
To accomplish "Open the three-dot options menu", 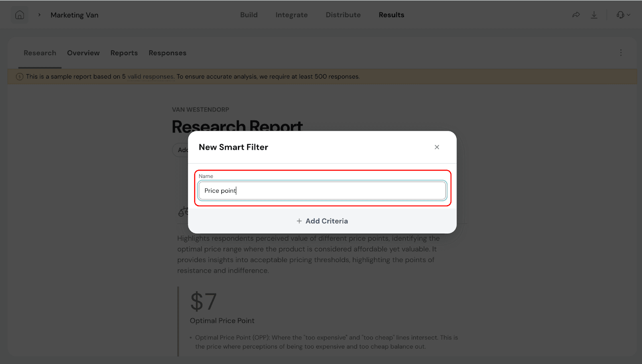I will [x=621, y=53].
